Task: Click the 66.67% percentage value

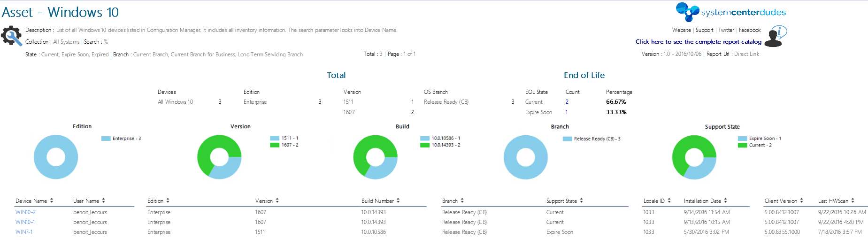Action: point(616,102)
